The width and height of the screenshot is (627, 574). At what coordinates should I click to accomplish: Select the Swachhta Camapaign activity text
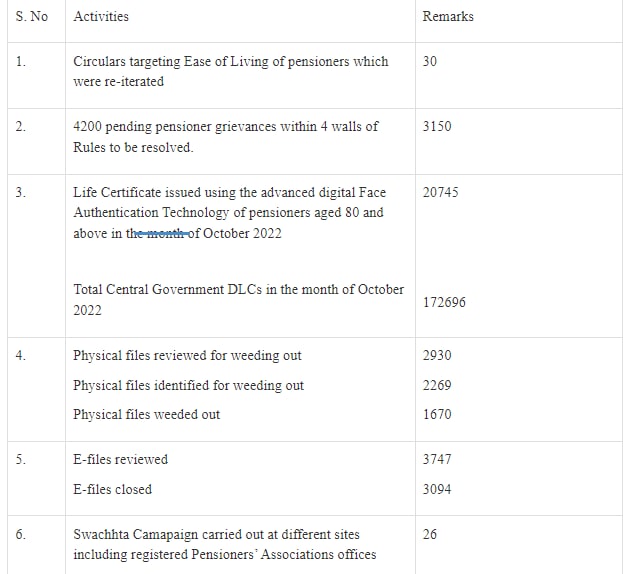(x=224, y=545)
